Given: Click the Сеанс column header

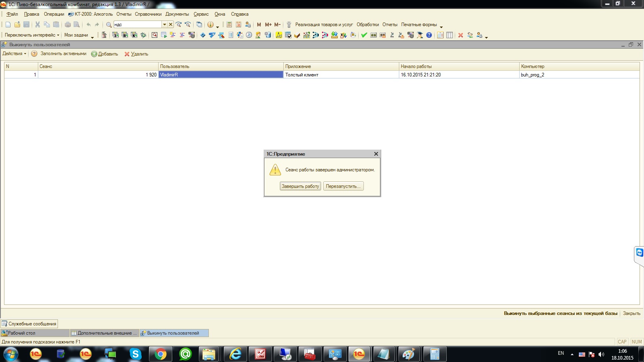Looking at the screenshot, I should [98, 66].
